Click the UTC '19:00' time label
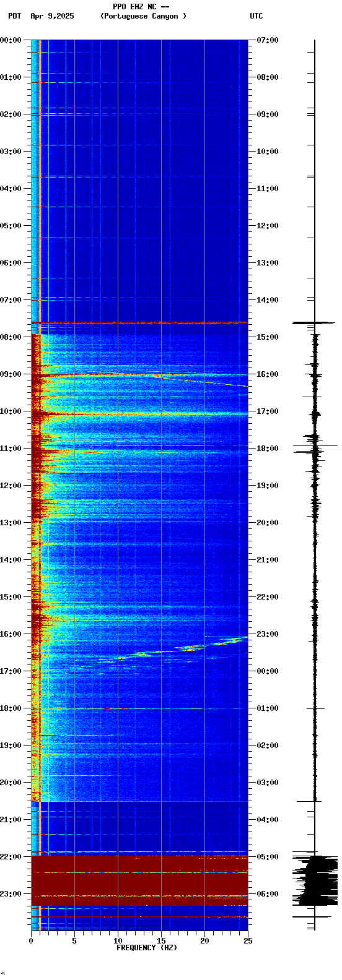 point(267,486)
